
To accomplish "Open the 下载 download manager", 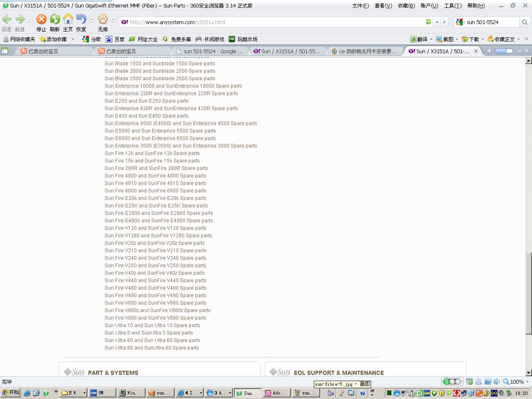I will [x=470, y=39].
